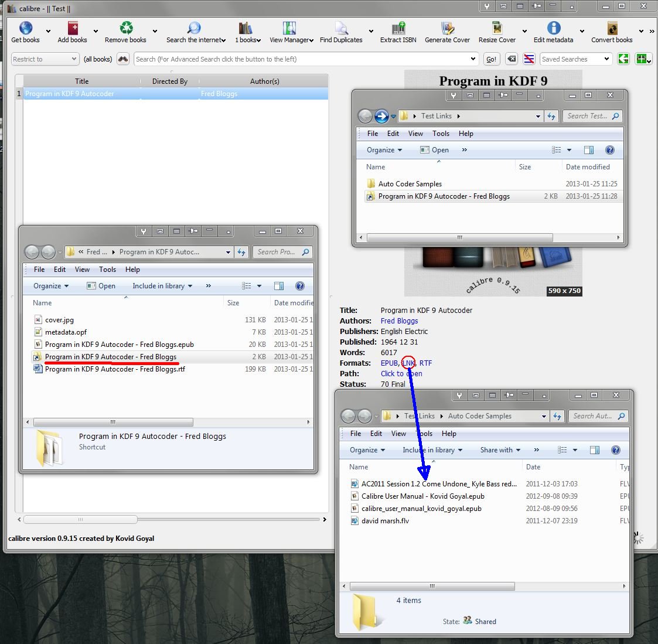The width and height of the screenshot is (658, 644).
Task: Click the Go! search button
Action: [x=491, y=59]
